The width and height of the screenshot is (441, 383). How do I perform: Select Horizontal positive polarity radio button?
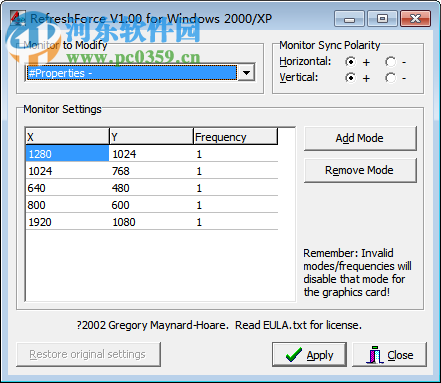click(x=350, y=62)
